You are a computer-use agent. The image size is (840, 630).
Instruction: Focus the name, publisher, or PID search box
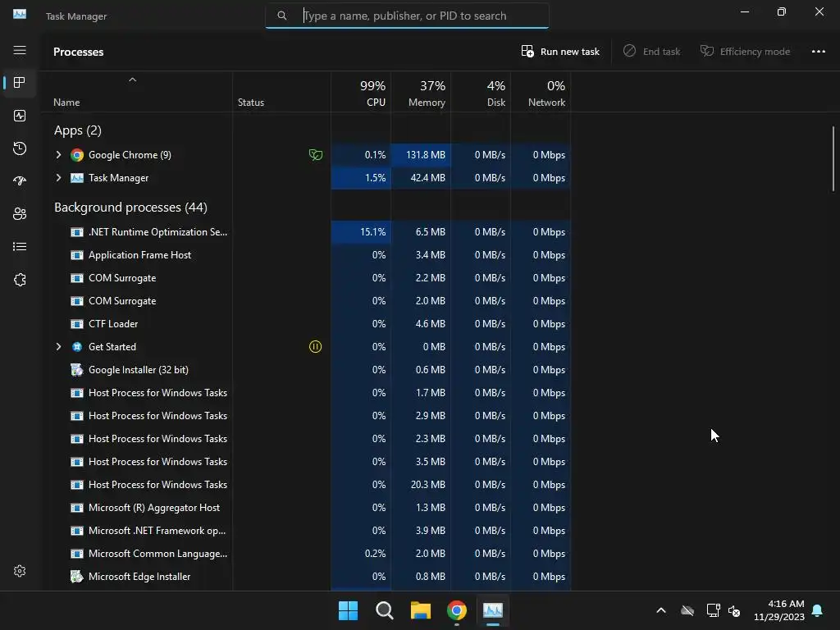coord(407,16)
